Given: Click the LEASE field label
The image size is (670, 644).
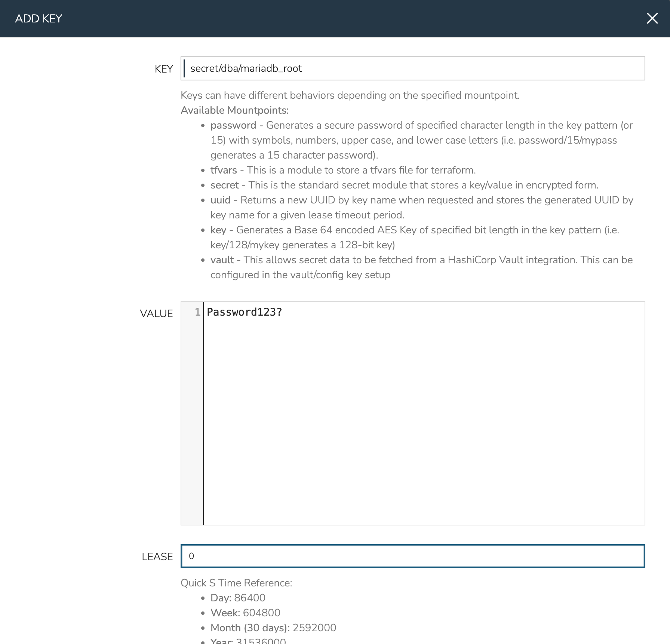Looking at the screenshot, I should click(157, 557).
